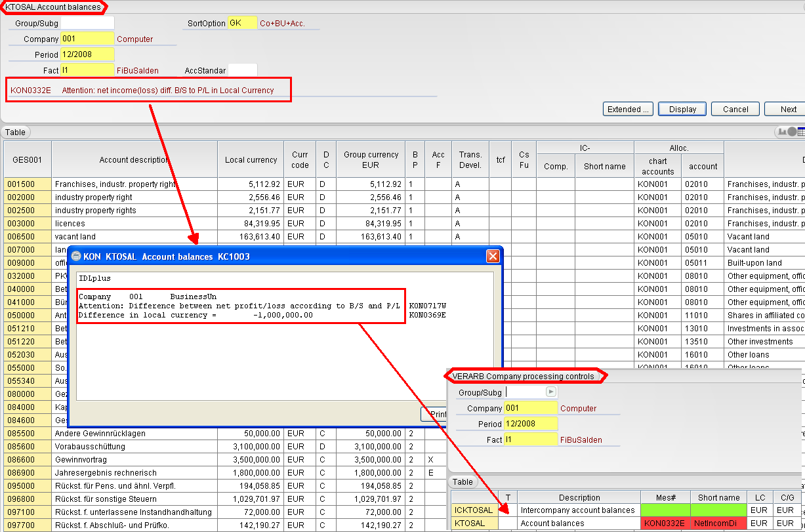The height and width of the screenshot is (532, 805).
Task: Click the red NetIncomDi short name cell
Action: point(719,523)
